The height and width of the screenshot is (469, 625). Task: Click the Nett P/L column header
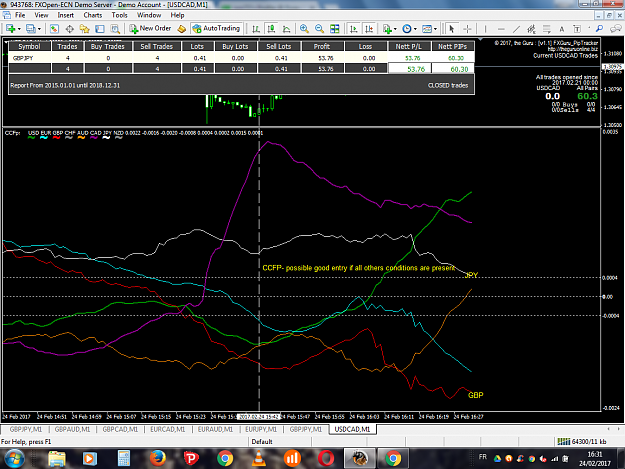(410, 46)
